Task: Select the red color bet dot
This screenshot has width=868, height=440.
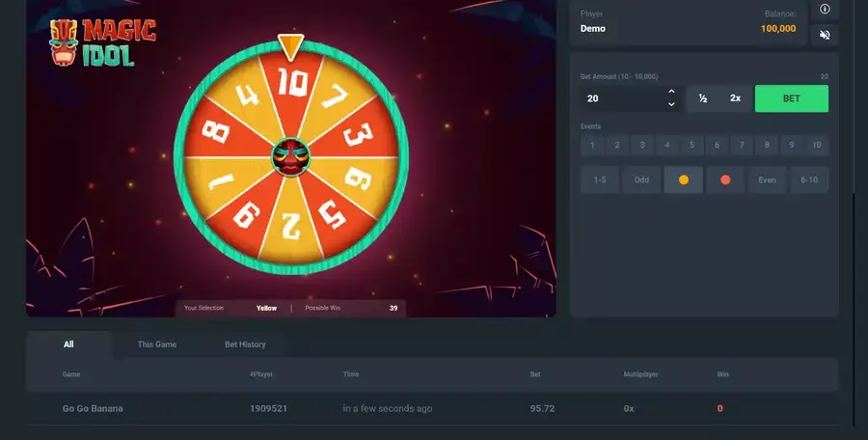Action: coord(725,179)
